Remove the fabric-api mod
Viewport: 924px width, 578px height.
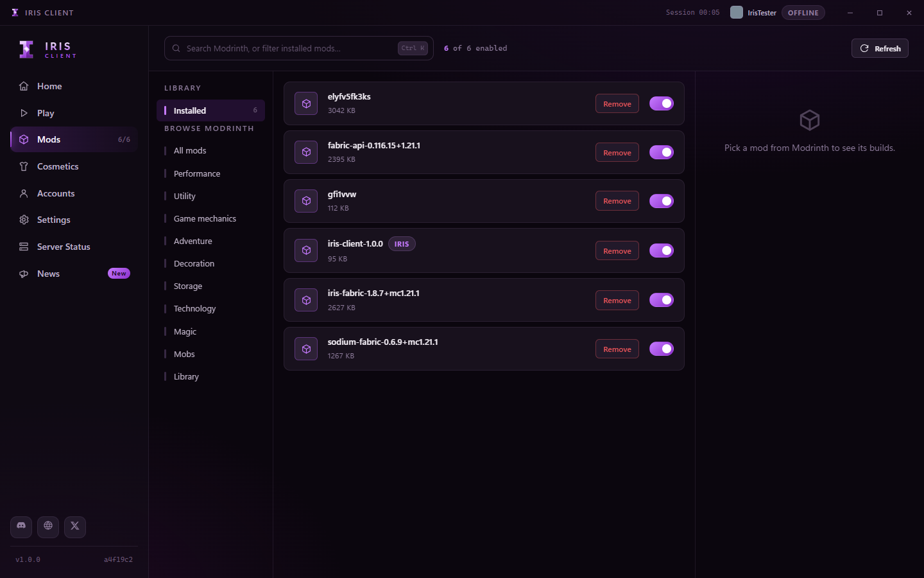(617, 152)
